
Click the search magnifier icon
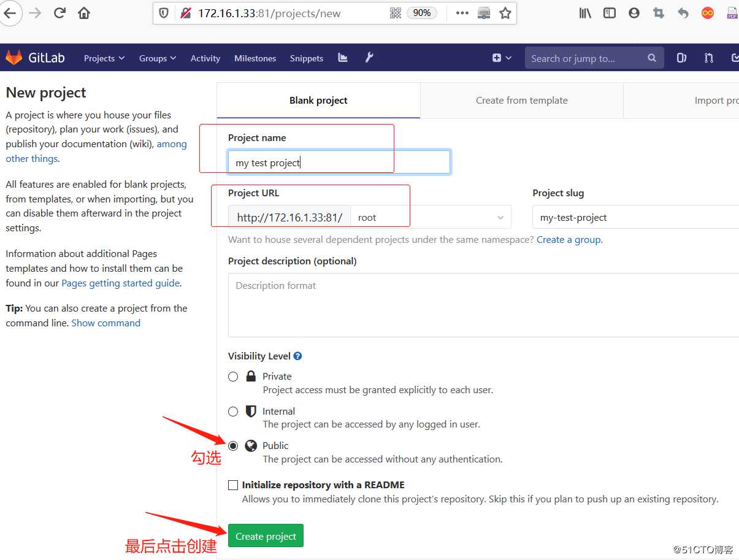pos(652,58)
